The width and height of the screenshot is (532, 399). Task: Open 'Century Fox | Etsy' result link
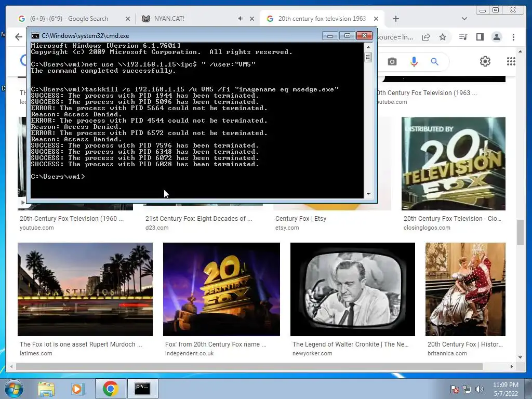[x=301, y=219]
